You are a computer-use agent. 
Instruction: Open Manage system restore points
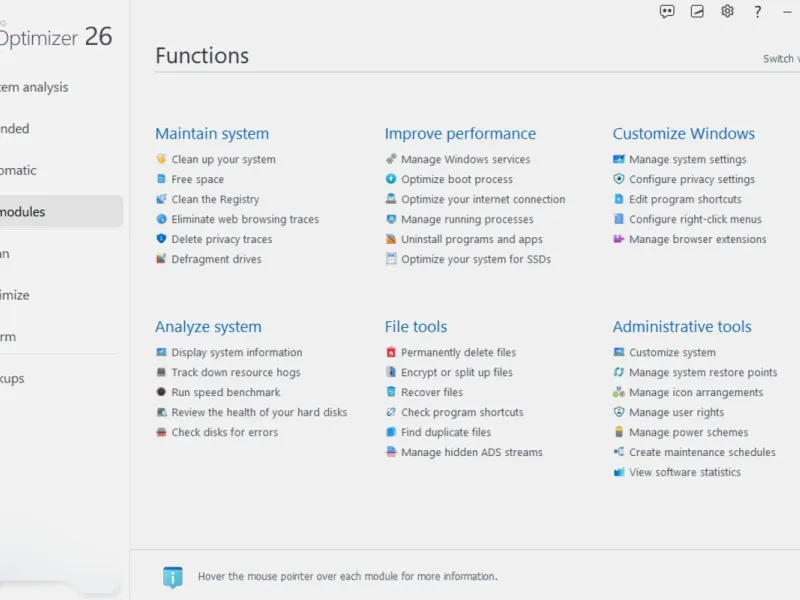tap(702, 372)
